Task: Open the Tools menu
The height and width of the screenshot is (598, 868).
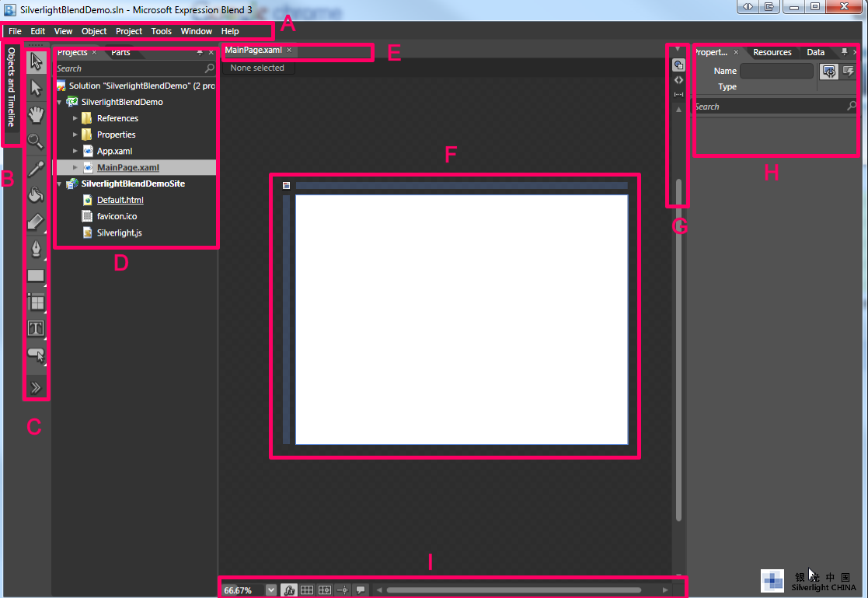Action: click(x=161, y=31)
